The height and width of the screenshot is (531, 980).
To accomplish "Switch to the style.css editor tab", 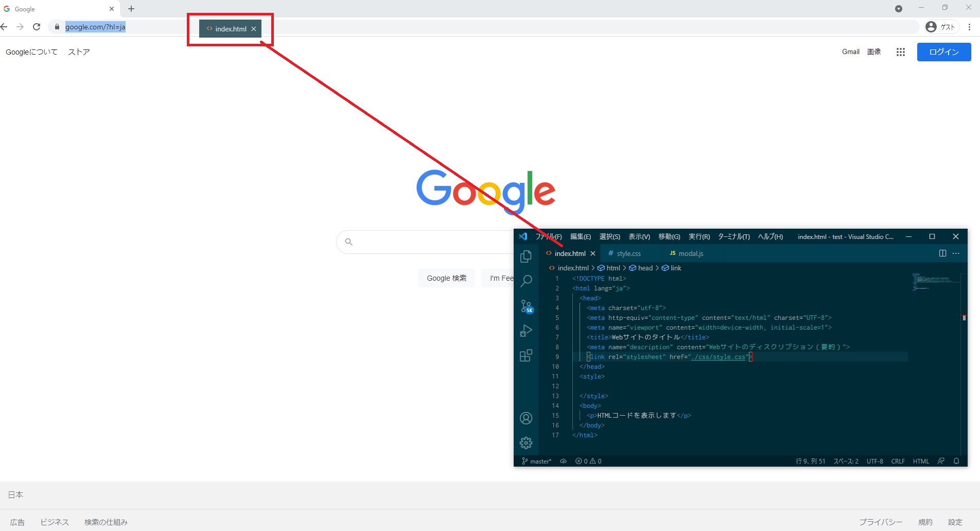I will tap(631, 253).
